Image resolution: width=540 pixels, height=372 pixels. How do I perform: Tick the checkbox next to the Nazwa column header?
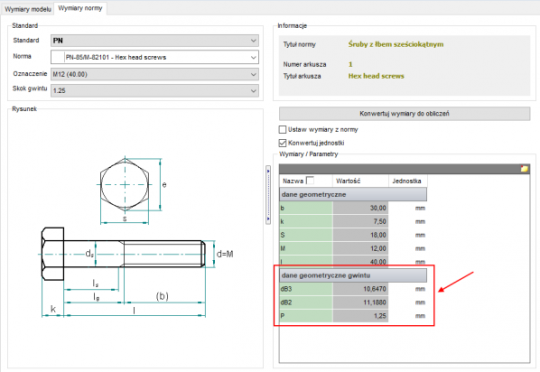pos(310,180)
